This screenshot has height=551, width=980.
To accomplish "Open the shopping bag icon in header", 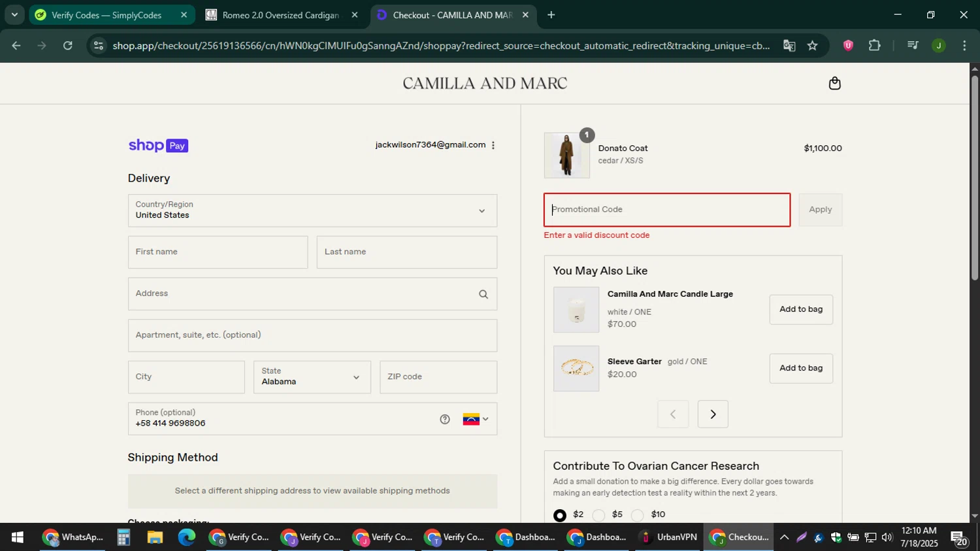I will pos(834,84).
